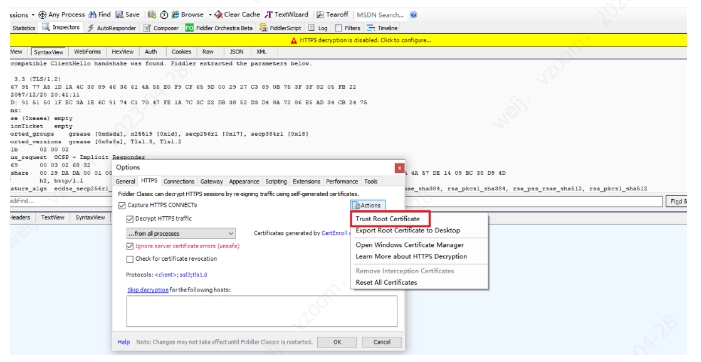Open the Inspectors tab
Image resolution: width=701 pixels, height=362 pixels.
(61, 27)
